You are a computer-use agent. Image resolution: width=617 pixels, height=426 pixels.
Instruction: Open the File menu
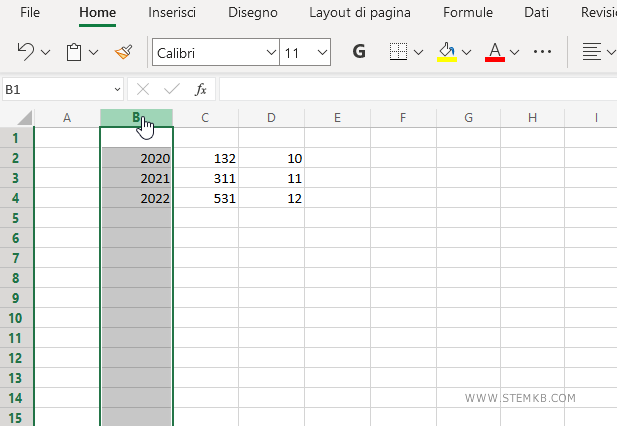coord(30,13)
